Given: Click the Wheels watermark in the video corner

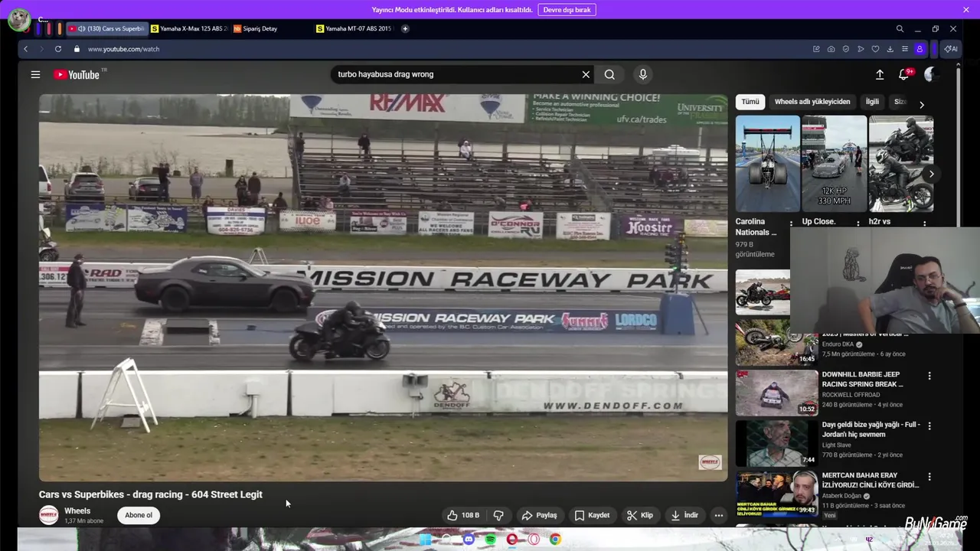Looking at the screenshot, I should [x=710, y=462].
